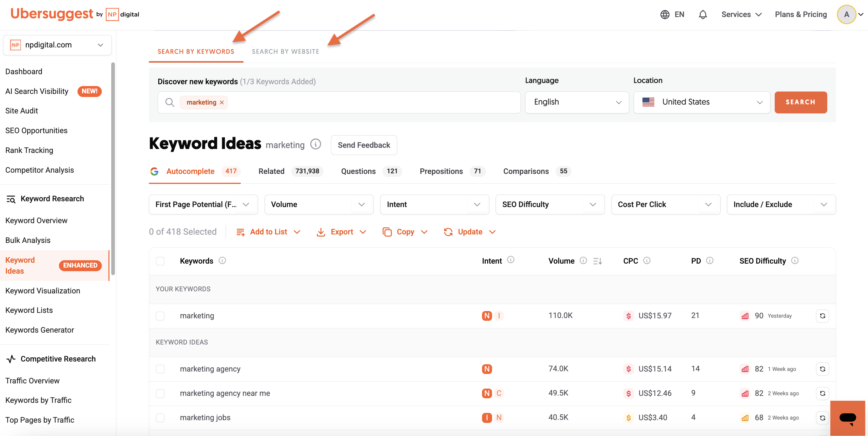Viewport: 868px width, 436px height.
Task: Click the SEARCH button
Action: coord(801,102)
